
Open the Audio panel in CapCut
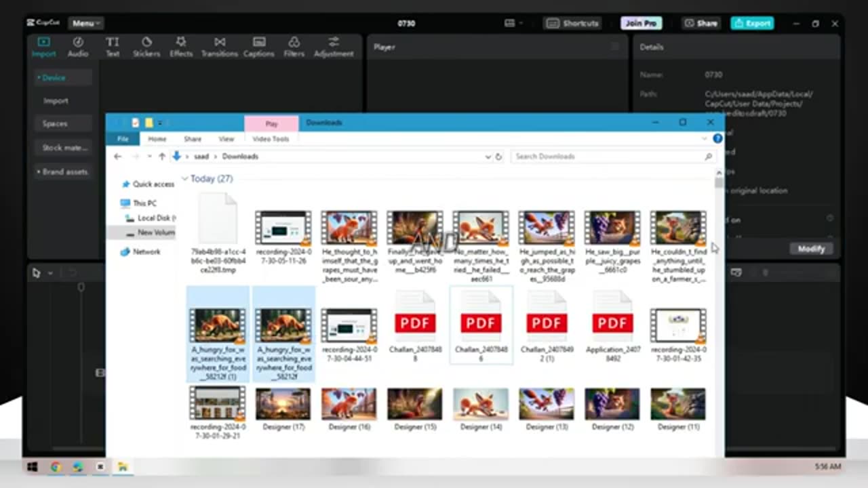click(78, 47)
